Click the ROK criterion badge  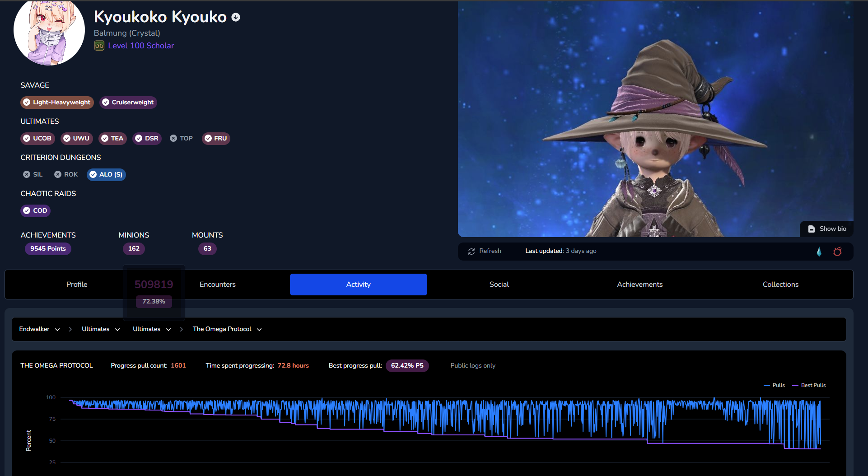[66, 175]
